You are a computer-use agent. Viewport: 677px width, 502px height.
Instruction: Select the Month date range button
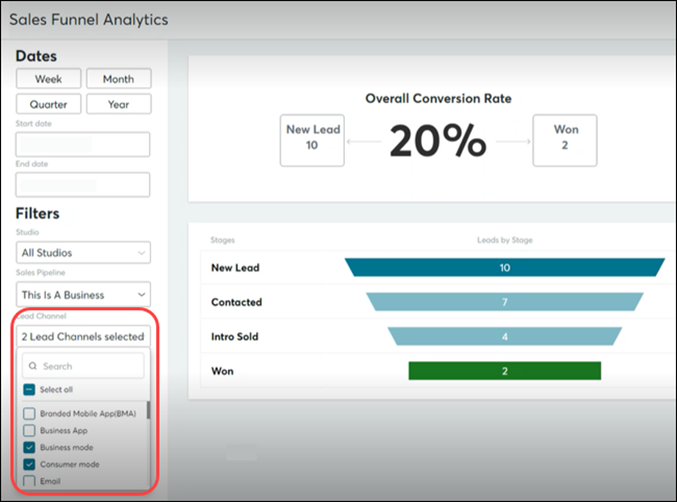pyautogui.click(x=119, y=79)
